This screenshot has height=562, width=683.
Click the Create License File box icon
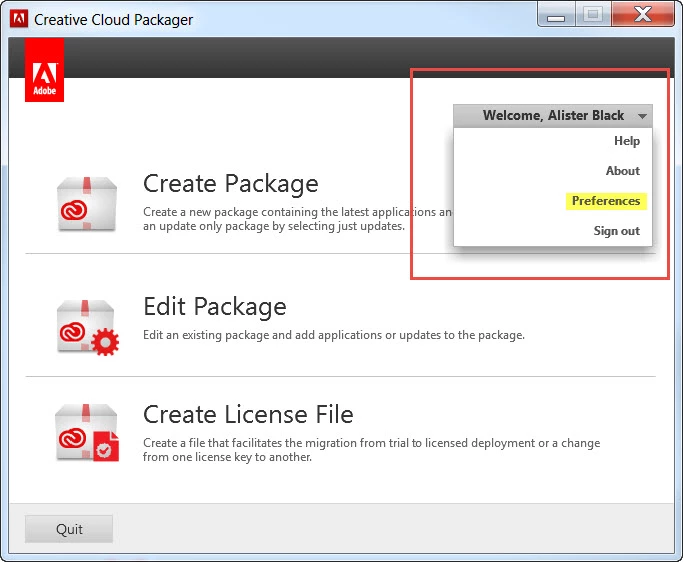pos(87,433)
